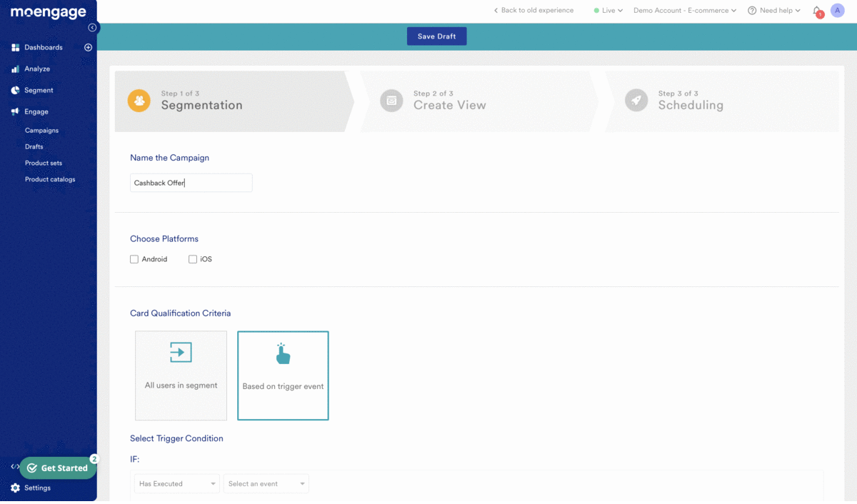Image resolution: width=857 pixels, height=504 pixels.
Task: Click Select Trigger Condition heading
Action: (176, 438)
